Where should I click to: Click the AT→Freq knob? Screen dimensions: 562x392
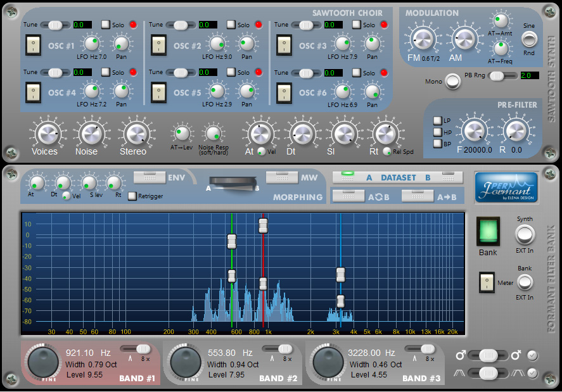coord(501,49)
